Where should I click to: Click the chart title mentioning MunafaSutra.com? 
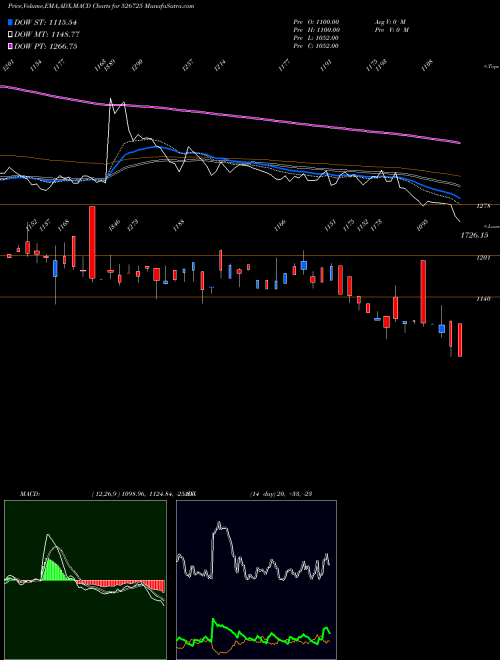pyautogui.click(x=101, y=6)
